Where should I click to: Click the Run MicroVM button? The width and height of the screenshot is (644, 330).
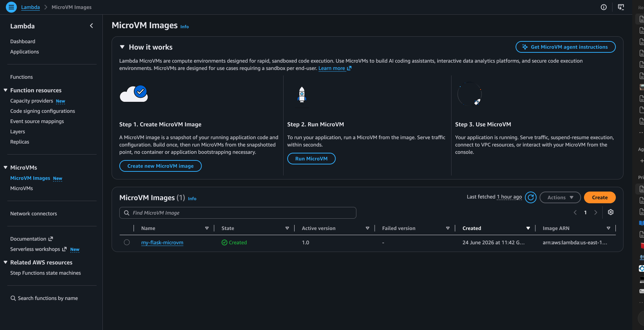pyautogui.click(x=311, y=159)
